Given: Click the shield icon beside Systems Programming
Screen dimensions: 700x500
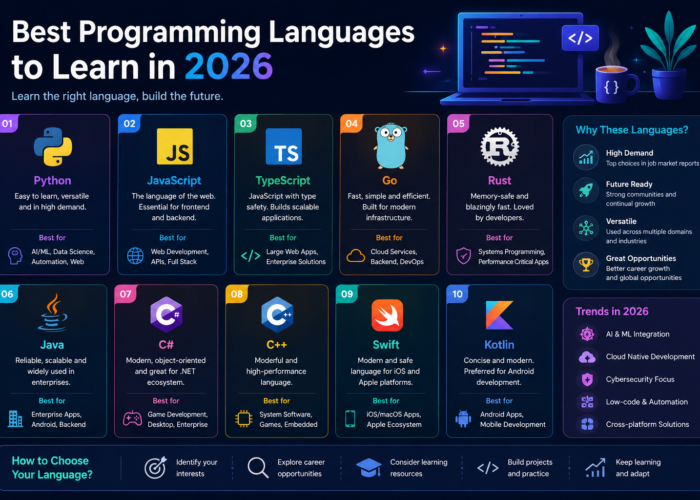Looking at the screenshot, I should (463, 256).
